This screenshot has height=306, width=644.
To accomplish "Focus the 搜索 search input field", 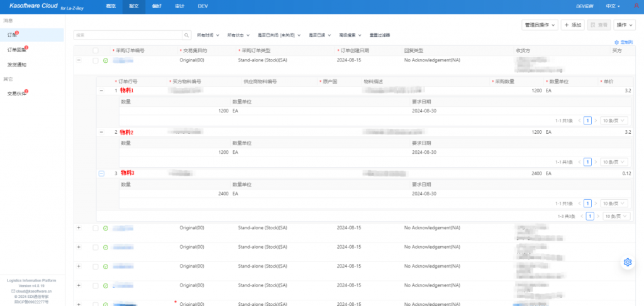I will pos(128,35).
